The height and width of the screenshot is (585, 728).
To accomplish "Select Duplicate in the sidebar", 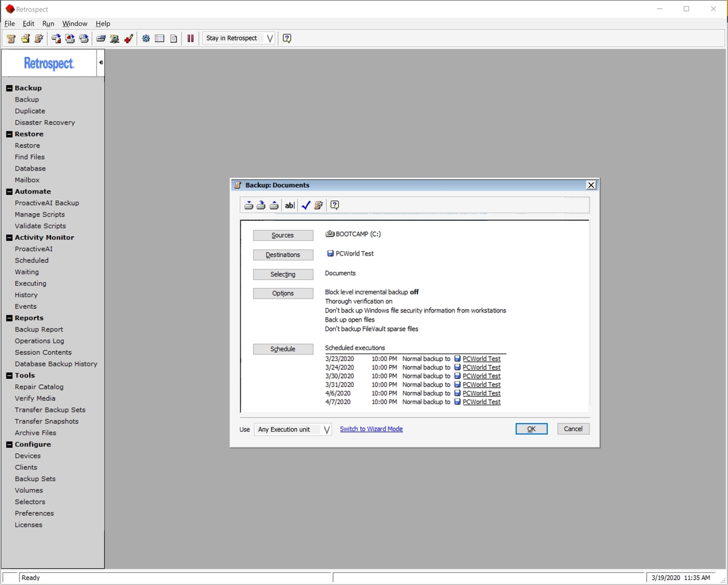I will (30, 111).
